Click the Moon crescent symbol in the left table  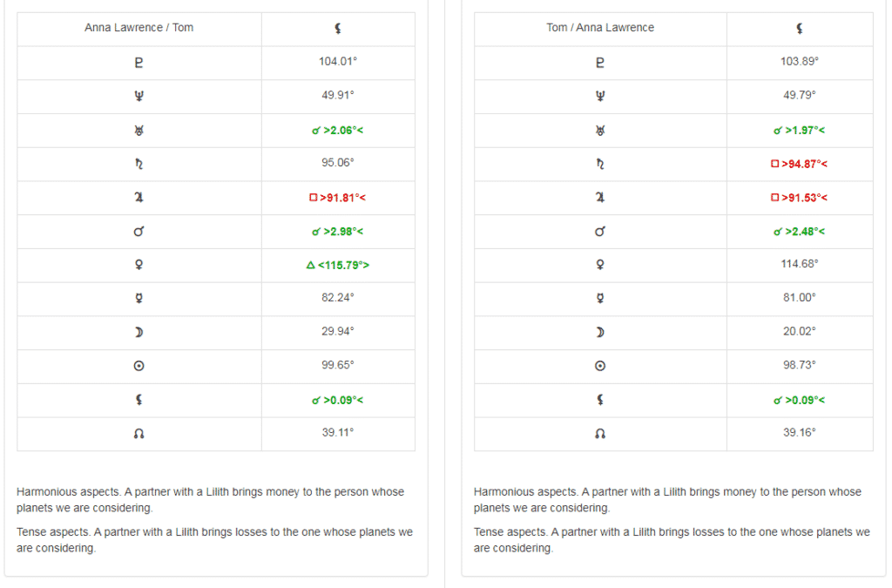pyautogui.click(x=139, y=332)
